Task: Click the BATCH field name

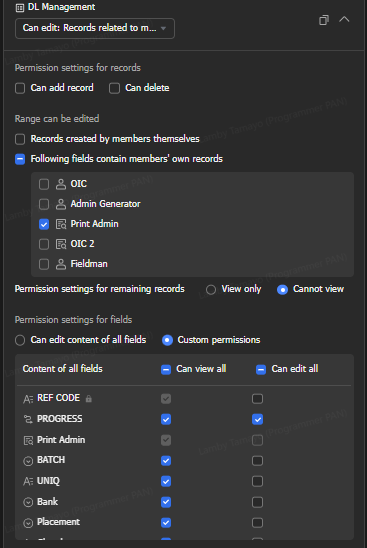Action: [x=51, y=460]
